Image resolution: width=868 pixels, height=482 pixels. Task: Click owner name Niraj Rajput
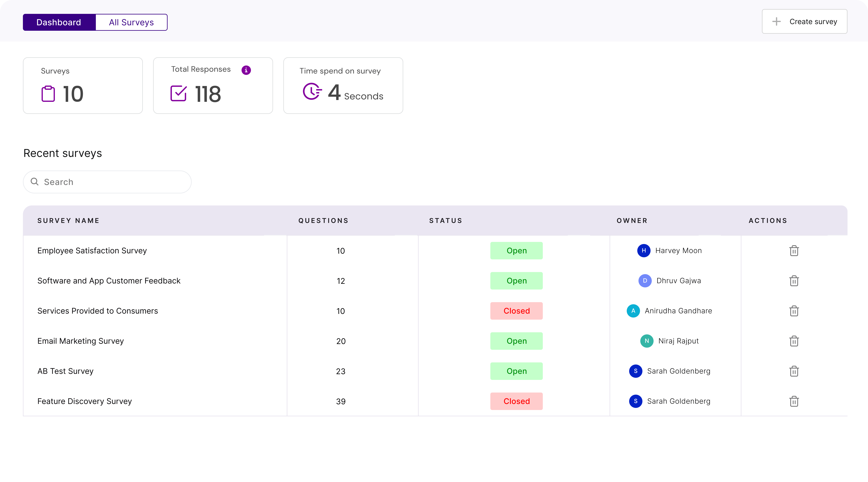tap(678, 341)
